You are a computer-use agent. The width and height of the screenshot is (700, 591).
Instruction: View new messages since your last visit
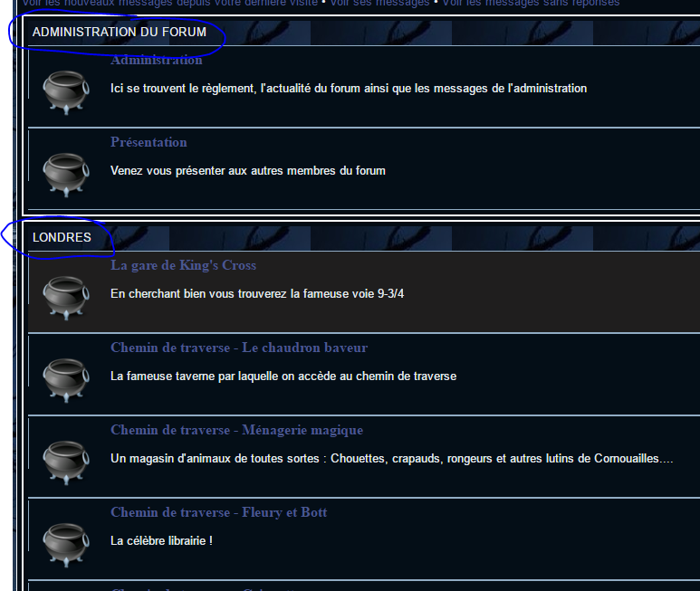pyautogui.click(x=170, y=3)
